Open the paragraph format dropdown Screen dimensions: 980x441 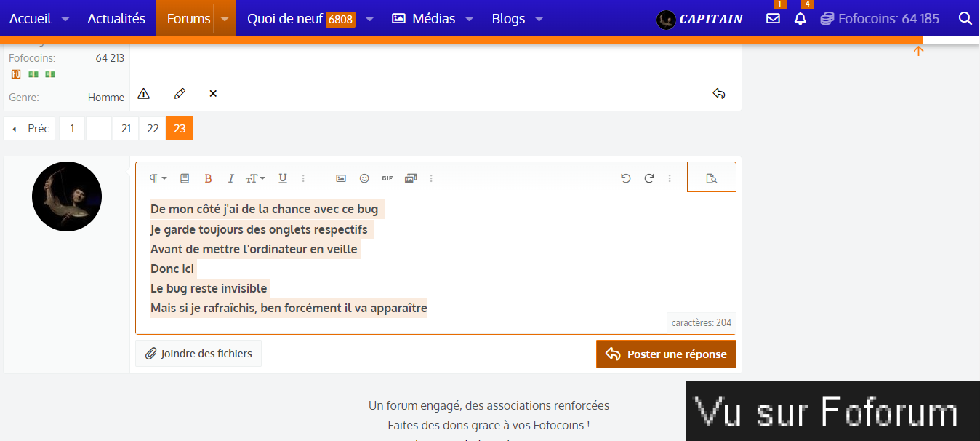(x=158, y=178)
